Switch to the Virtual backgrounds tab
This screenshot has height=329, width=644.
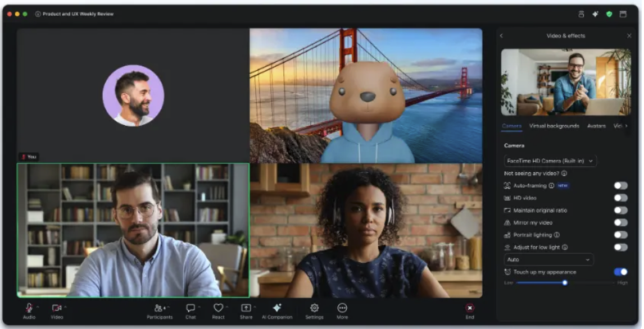click(x=554, y=126)
